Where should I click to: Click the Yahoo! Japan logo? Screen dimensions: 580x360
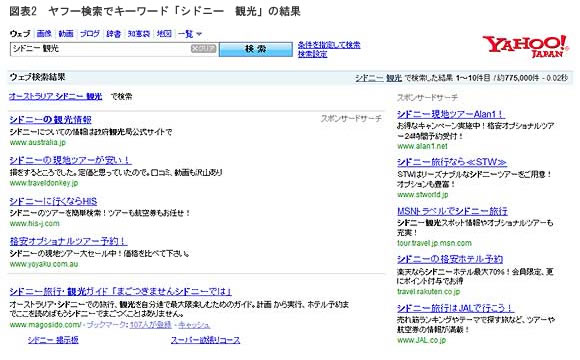525,47
